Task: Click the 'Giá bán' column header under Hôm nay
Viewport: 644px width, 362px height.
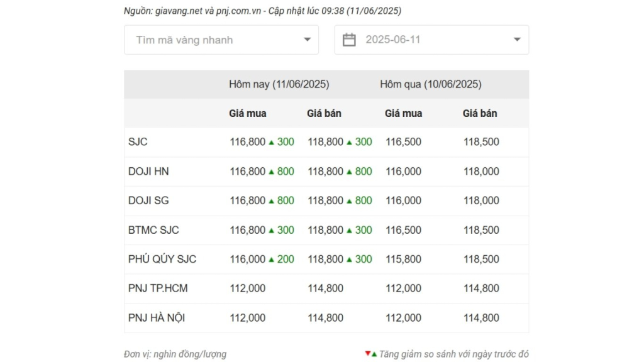Action: 324,113
